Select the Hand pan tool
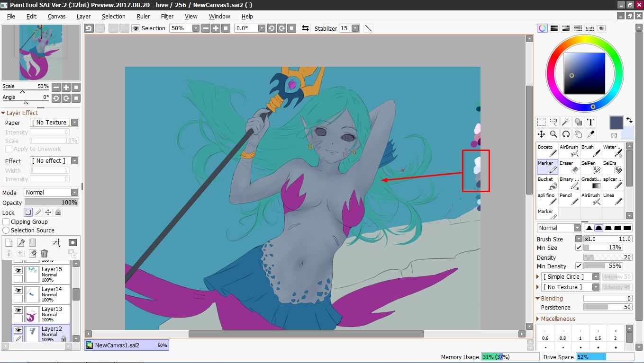 click(578, 134)
